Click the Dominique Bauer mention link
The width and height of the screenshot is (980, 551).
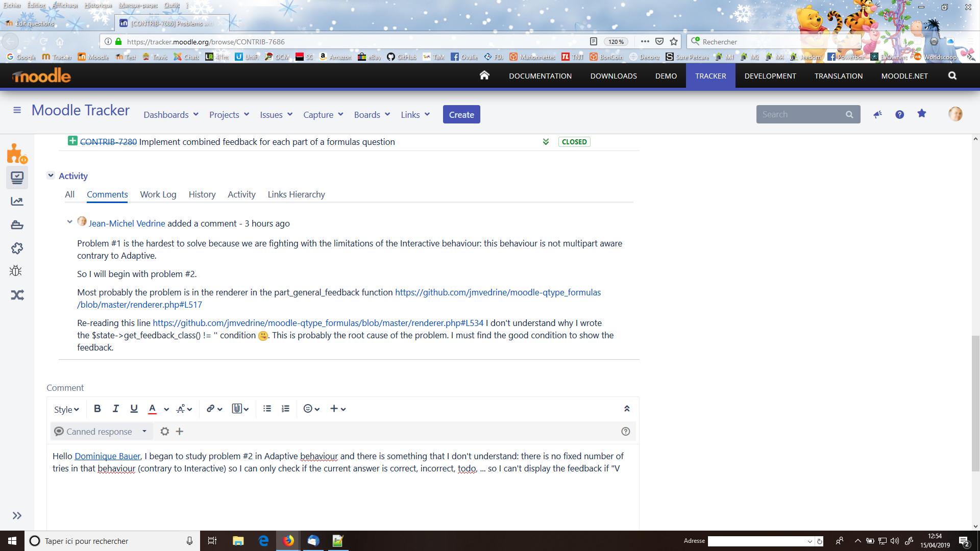(x=107, y=456)
